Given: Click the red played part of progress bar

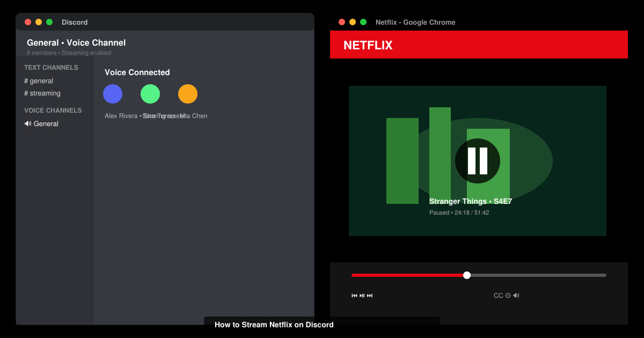Looking at the screenshot, I should [408, 275].
